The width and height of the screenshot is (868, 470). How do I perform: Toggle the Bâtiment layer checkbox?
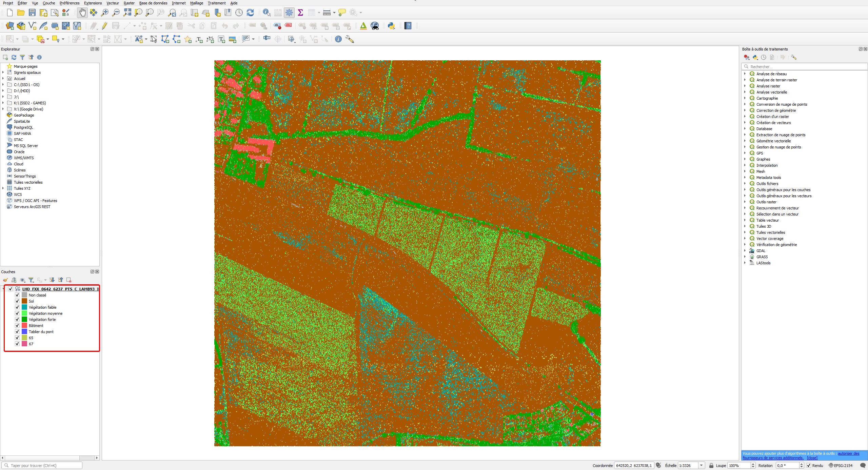pos(17,325)
